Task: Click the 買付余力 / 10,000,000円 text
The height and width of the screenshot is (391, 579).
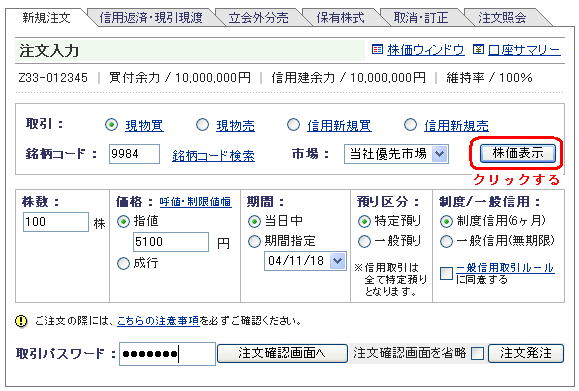Action: coord(180,78)
